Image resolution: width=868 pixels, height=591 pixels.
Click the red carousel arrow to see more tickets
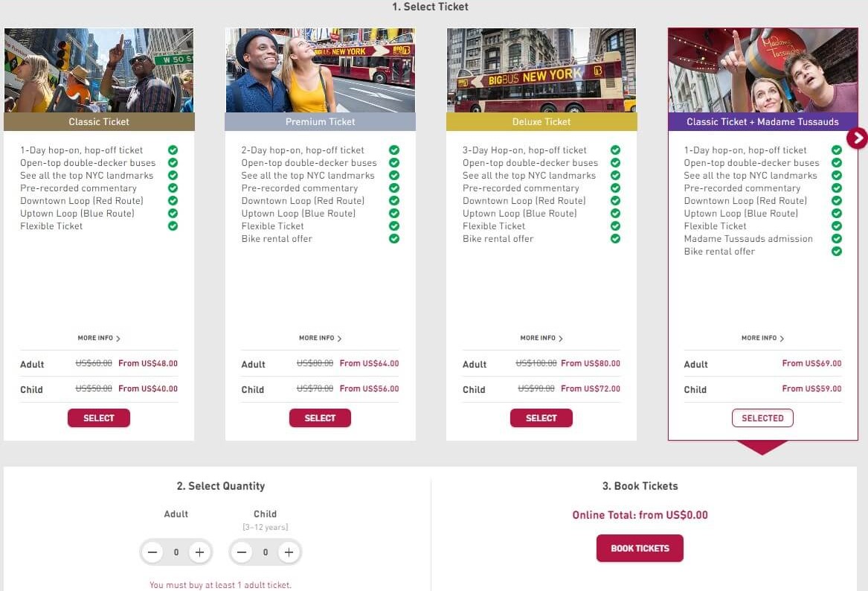tap(857, 138)
